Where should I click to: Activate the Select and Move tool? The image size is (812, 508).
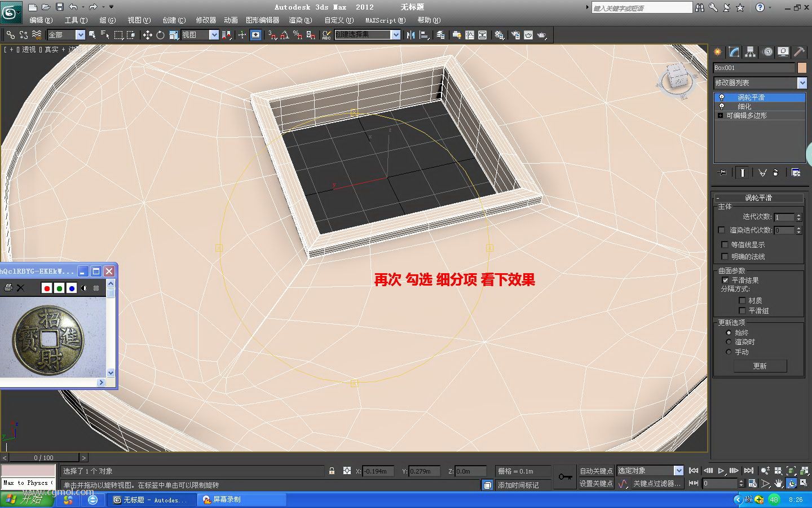coord(147,35)
